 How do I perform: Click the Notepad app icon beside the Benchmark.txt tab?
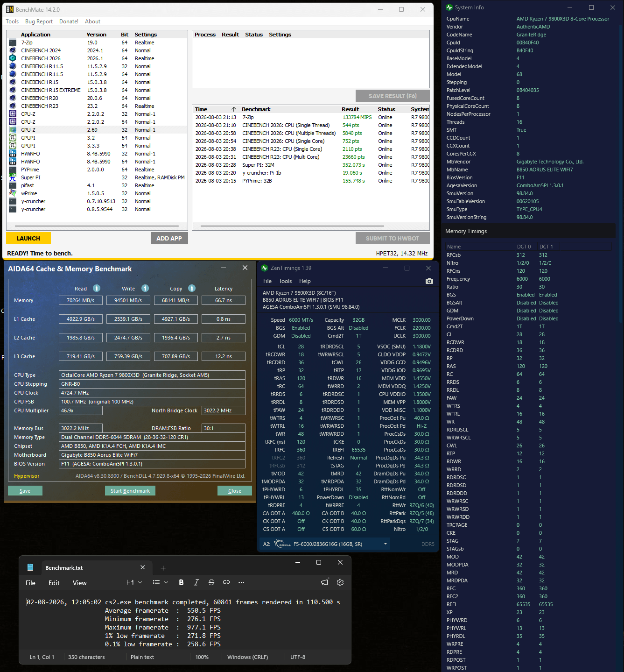[x=30, y=567]
